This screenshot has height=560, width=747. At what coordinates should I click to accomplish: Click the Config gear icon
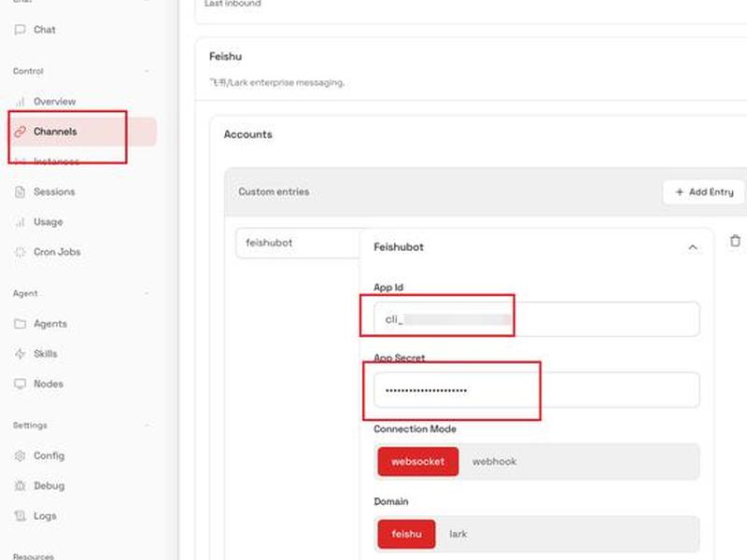(x=20, y=455)
